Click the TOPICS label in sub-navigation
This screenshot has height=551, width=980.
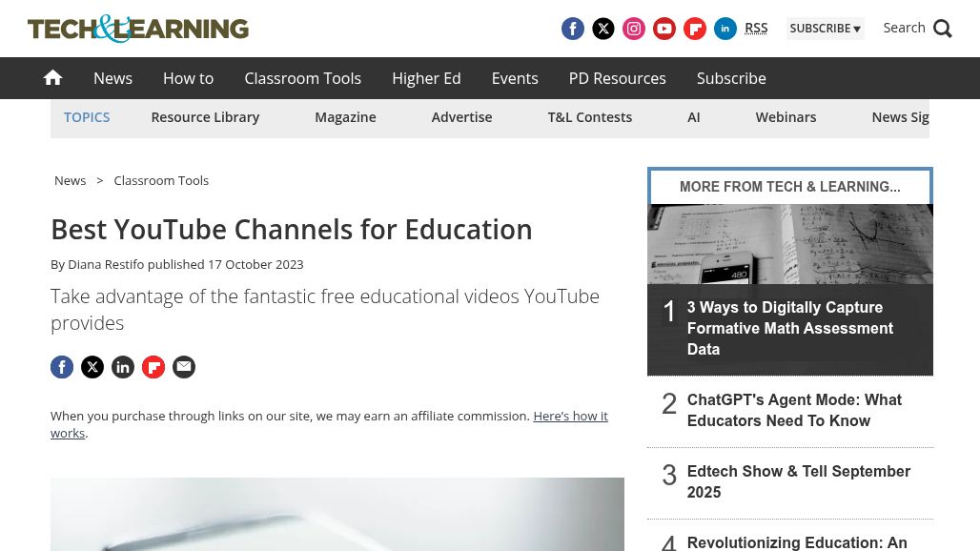coord(87,117)
